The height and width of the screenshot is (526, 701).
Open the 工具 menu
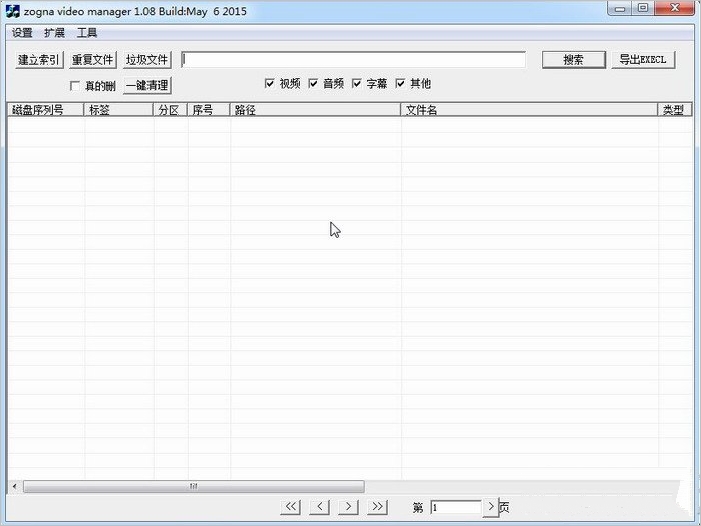(x=87, y=33)
